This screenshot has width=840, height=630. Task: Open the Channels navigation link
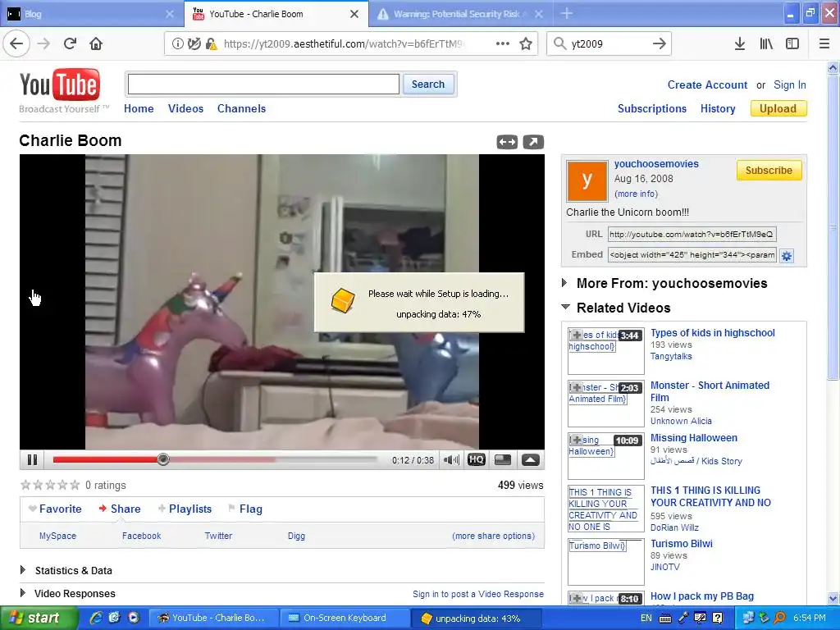pyautogui.click(x=241, y=109)
